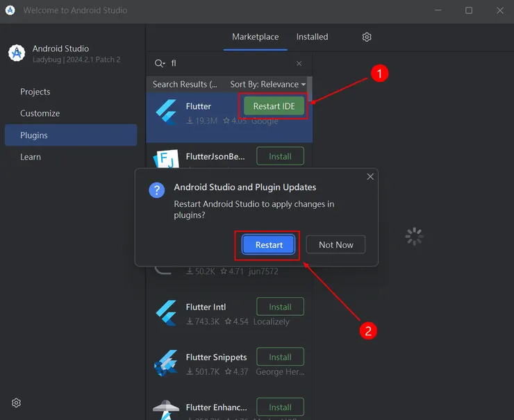Click the Restart IDE button for Flutter
Screen dimensions: 514x420
click(274, 106)
